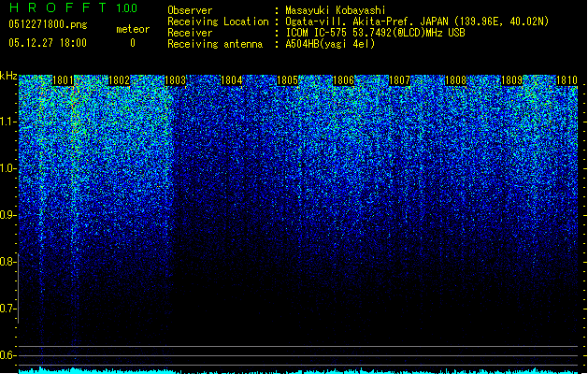Viewport: 588px width, 374px height.
Task: Select the 1808 time marker
Action: point(455,80)
